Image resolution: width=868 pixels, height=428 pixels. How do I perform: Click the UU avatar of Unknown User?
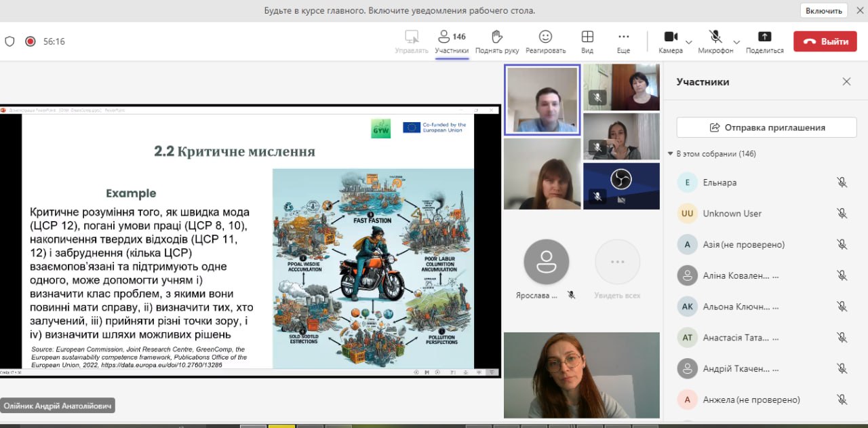[688, 214]
